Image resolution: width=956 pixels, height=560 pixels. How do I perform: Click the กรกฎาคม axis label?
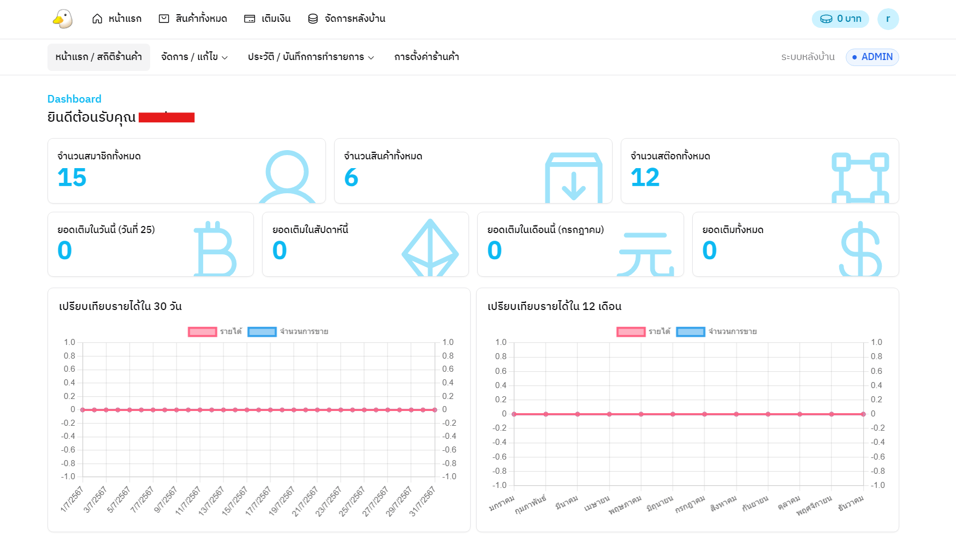(690, 505)
